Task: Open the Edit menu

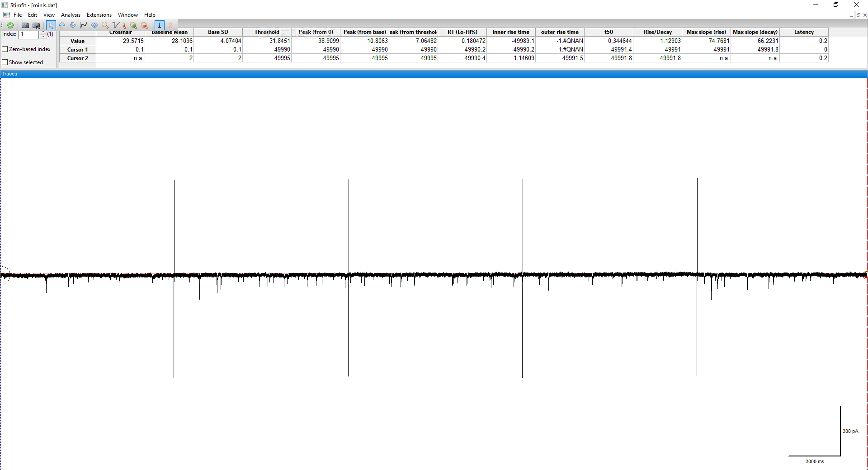Action: (x=33, y=15)
